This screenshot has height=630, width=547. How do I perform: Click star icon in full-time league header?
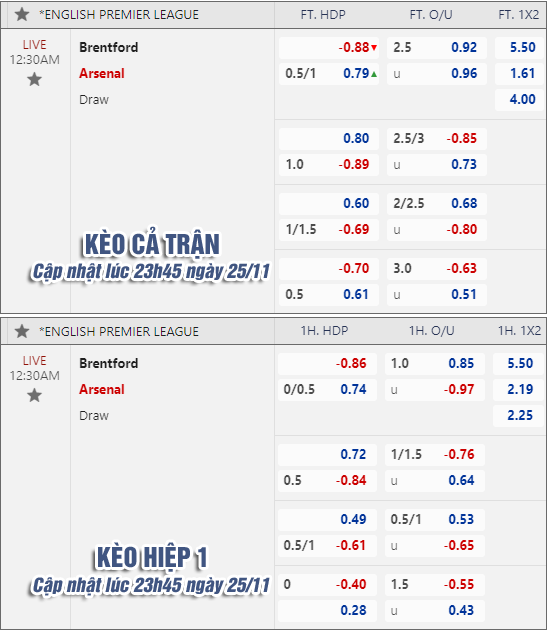(x=22, y=15)
